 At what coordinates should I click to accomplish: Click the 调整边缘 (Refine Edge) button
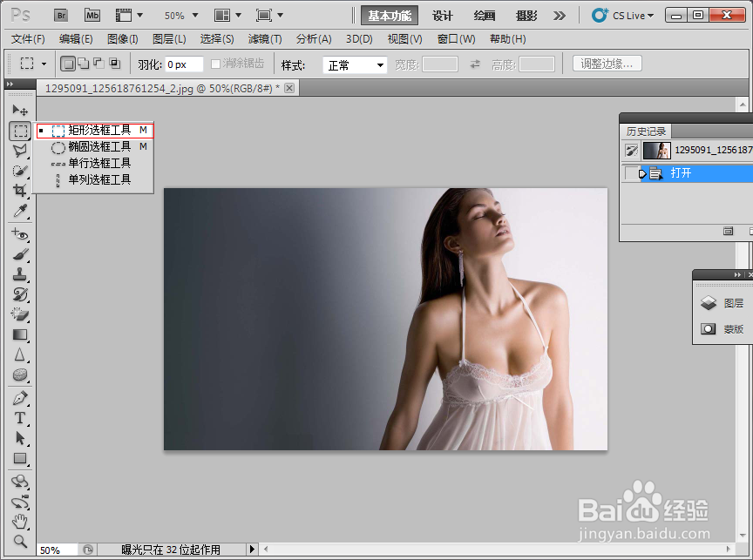click(607, 63)
